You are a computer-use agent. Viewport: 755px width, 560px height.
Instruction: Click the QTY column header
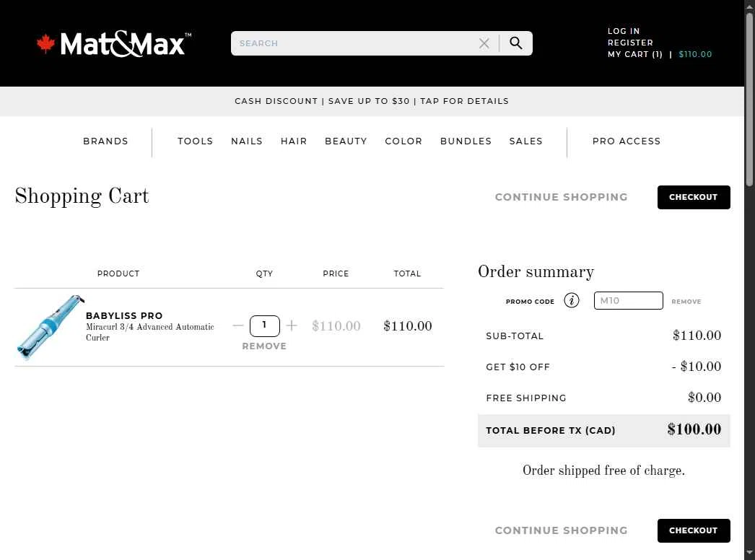264,274
